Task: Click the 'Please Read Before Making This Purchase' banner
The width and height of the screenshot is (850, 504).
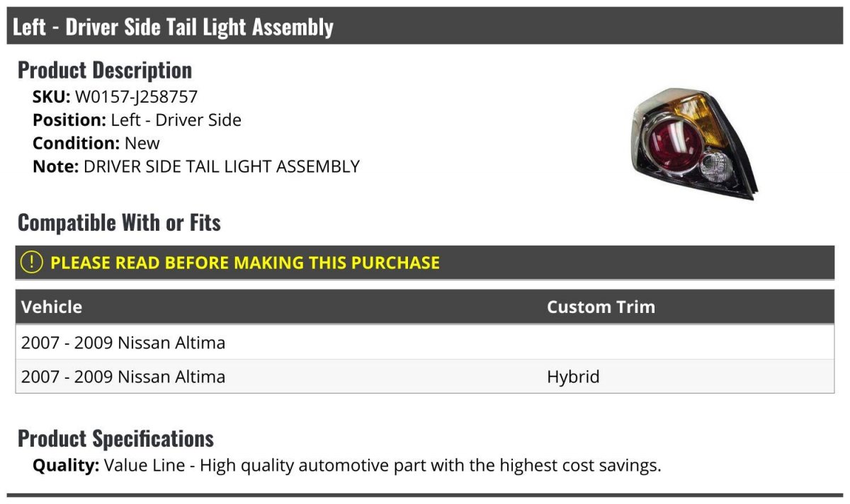Action: point(244,263)
